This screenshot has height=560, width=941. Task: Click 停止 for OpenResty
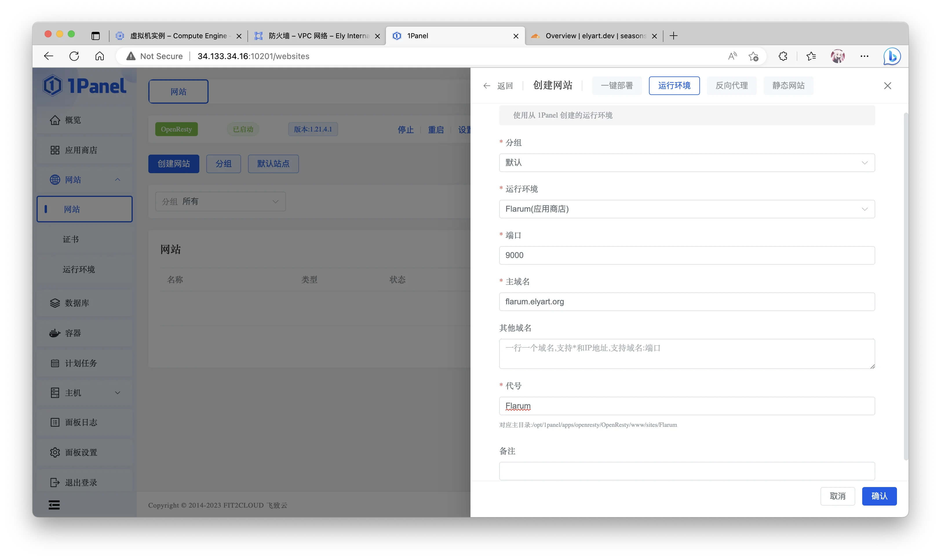tap(405, 130)
